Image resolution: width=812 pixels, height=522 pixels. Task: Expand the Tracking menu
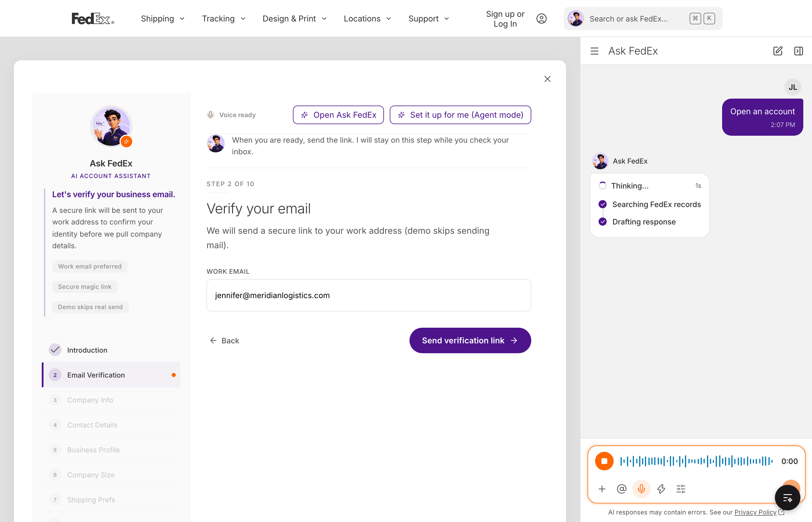pos(224,19)
